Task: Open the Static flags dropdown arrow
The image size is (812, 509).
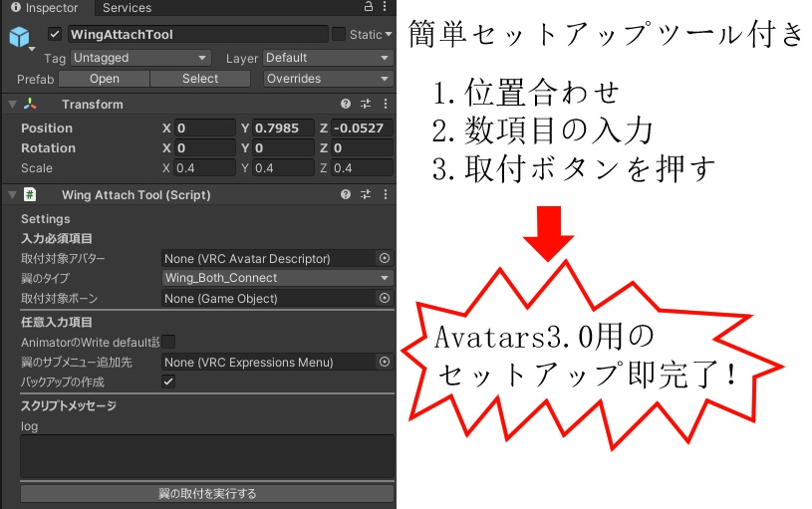Action: tap(388, 35)
